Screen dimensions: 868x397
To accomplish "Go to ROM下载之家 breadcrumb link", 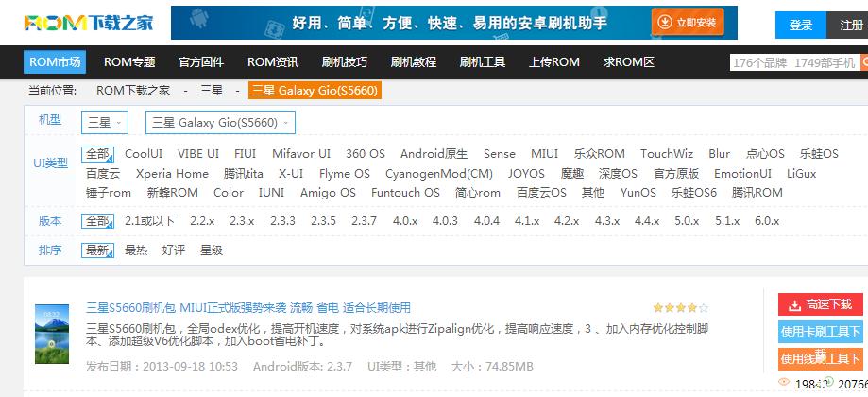I will pyautogui.click(x=133, y=90).
